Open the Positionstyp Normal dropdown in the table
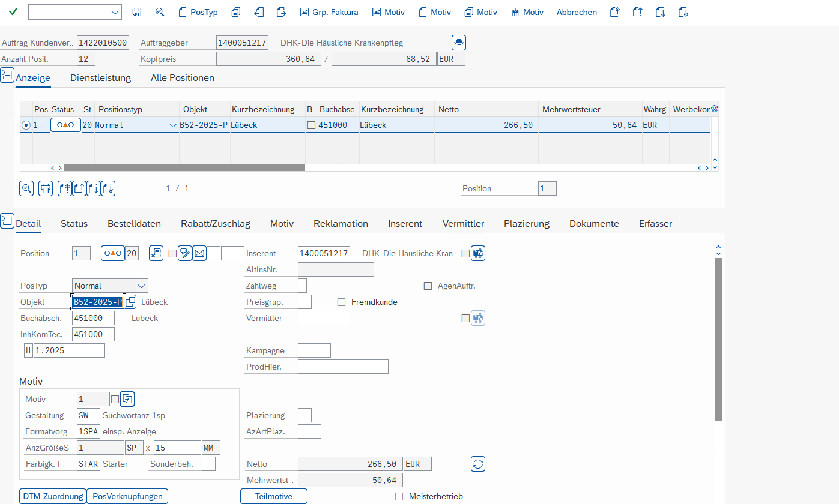839x504 pixels. point(173,125)
